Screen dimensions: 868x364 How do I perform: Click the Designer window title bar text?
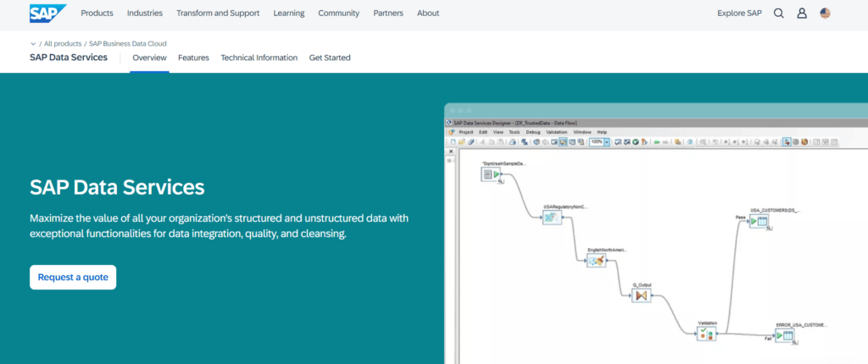click(x=516, y=122)
